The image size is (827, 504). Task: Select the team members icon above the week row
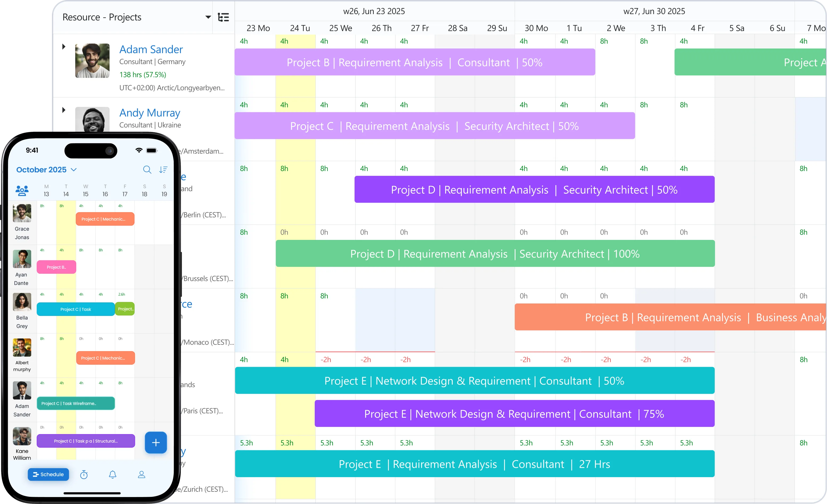[22, 191]
